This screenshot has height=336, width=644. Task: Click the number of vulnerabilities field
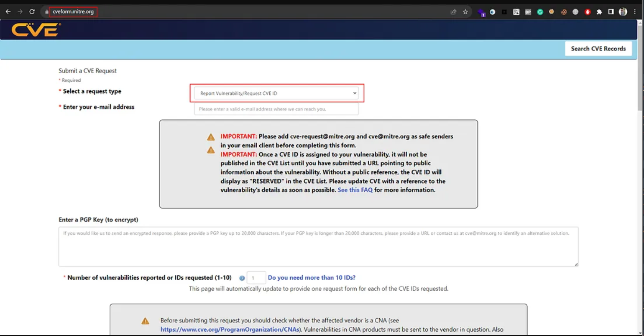click(256, 278)
